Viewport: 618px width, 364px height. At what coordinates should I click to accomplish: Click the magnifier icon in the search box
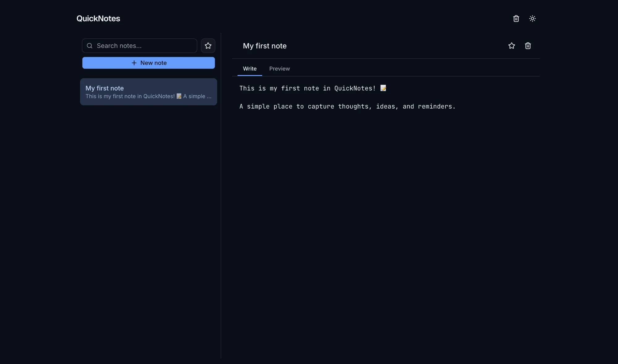coord(90,46)
